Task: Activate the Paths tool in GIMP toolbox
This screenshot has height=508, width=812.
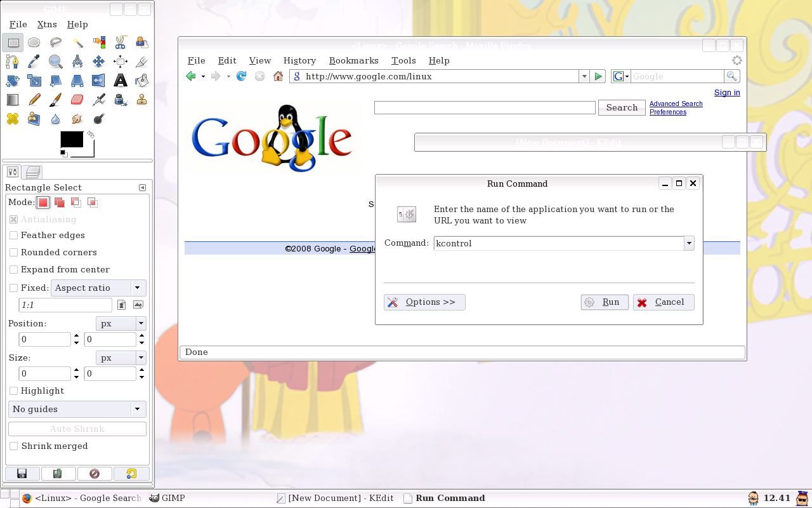Action: (x=13, y=62)
